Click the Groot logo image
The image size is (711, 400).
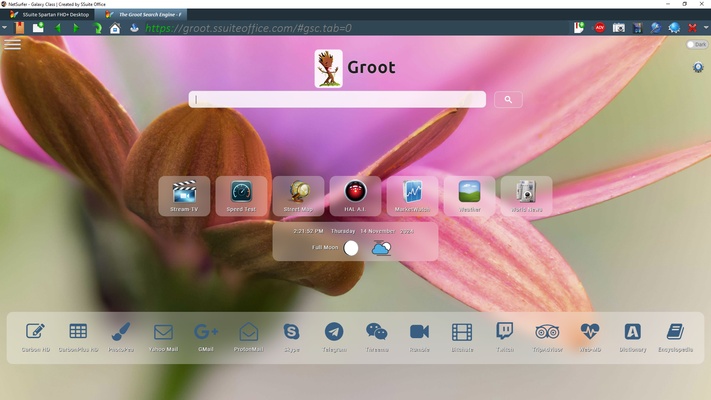[328, 68]
